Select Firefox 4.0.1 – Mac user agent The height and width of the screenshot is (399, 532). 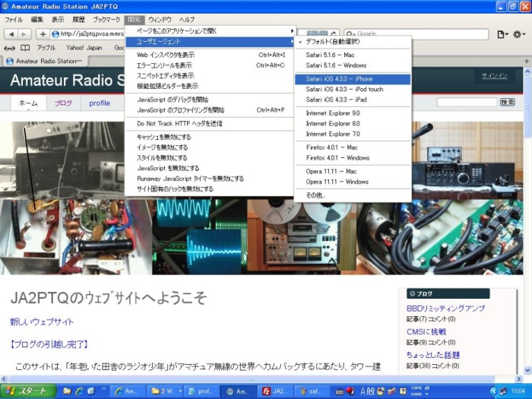point(353,147)
